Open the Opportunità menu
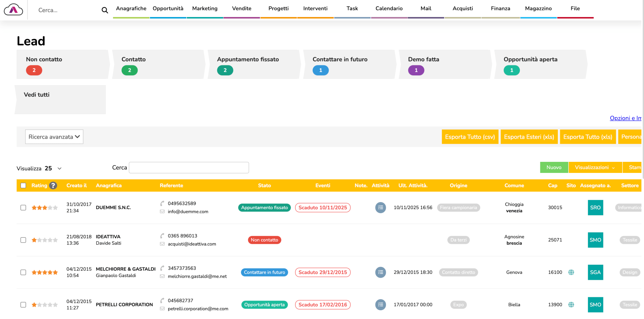This screenshot has height=319, width=644. pyautogui.click(x=168, y=9)
